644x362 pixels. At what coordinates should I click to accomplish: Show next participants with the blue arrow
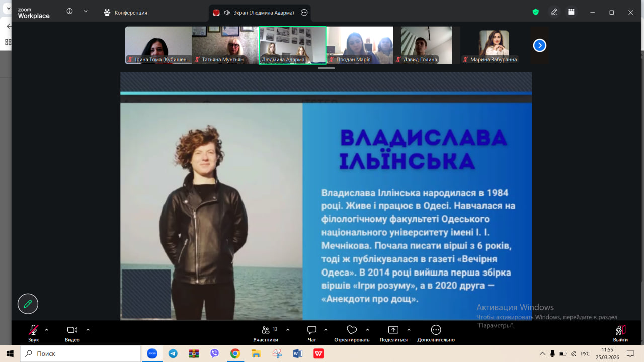[x=539, y=46]
